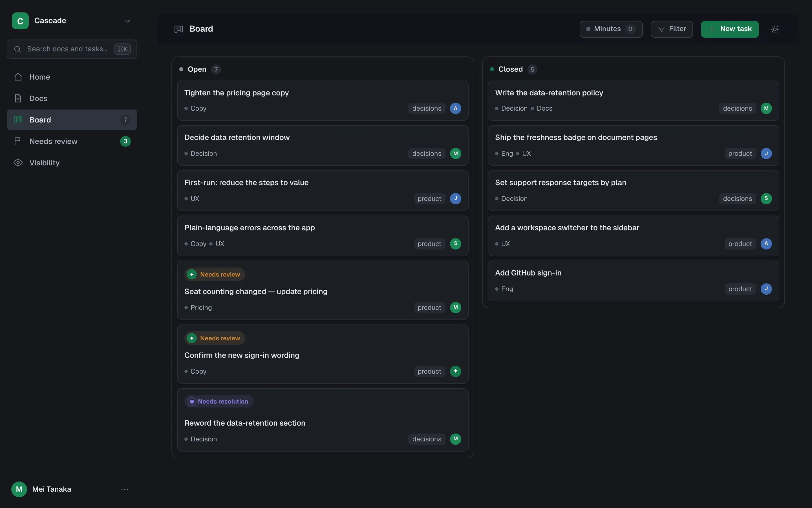Image resolution: width=812 pixels, height=508 pixels.
Task: Click the Board header kanban icon
Action: [179, 29]
